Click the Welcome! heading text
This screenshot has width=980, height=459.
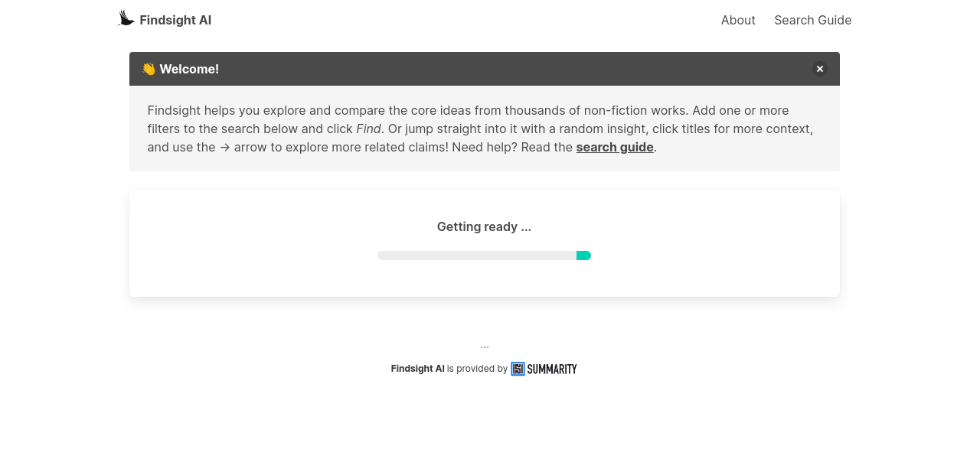189,69
